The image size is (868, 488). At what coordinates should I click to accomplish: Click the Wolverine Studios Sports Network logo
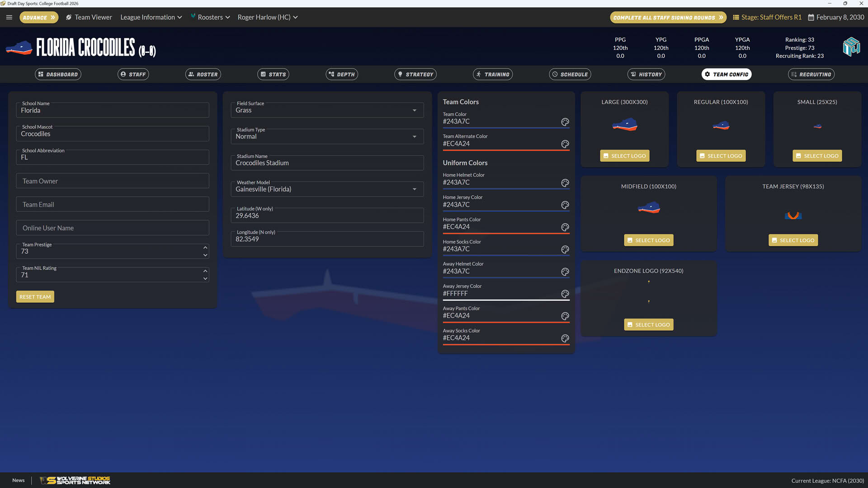pyautogui.click(x=75, y=480)
